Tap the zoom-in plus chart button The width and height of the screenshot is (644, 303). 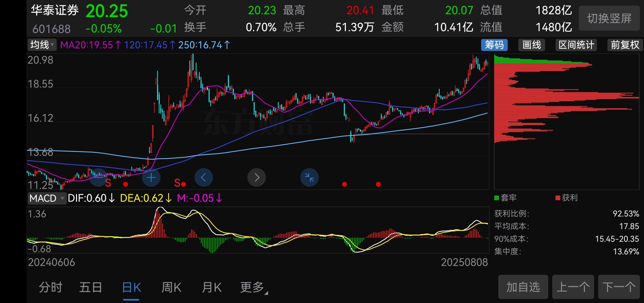pos(151,177)
